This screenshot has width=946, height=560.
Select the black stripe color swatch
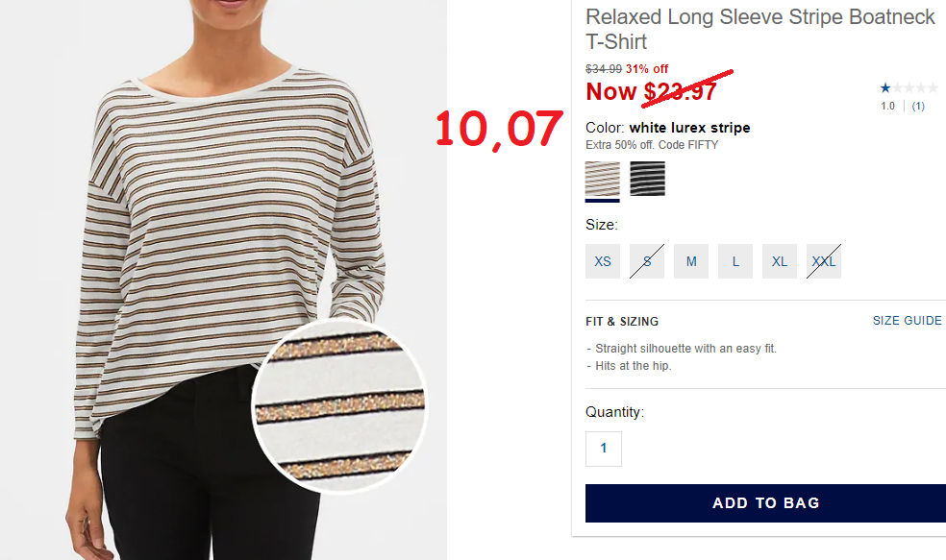647,179
